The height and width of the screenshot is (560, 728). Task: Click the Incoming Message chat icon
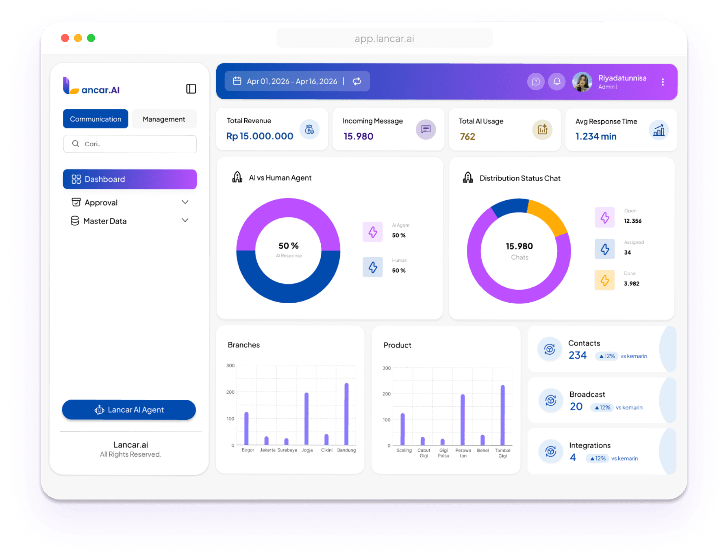(x=426, y=129)
